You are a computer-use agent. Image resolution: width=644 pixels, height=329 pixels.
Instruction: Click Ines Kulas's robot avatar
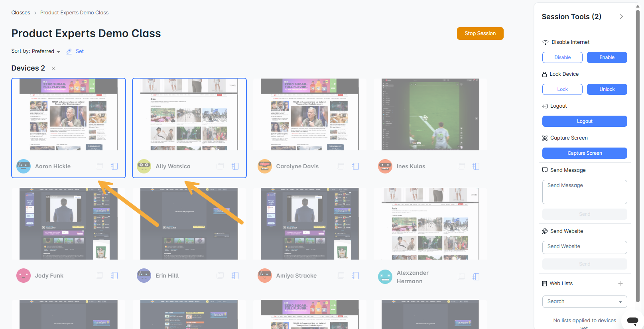click(x=385, y=166)
